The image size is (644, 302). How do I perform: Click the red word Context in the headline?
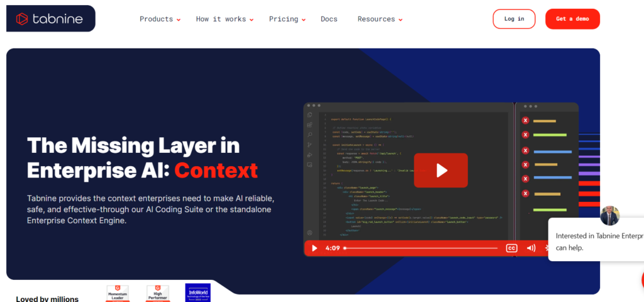[216, 170]
